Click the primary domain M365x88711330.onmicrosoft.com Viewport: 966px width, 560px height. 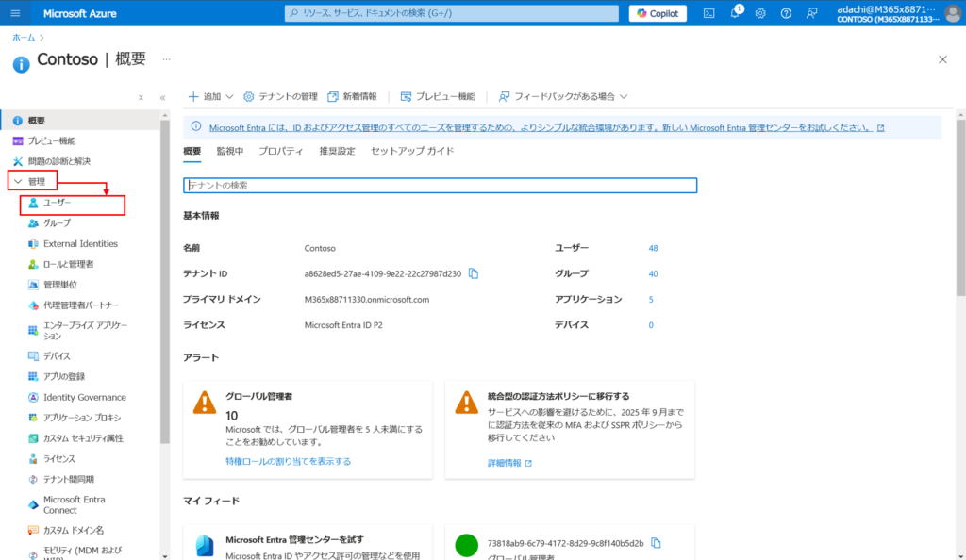[367, 300]
